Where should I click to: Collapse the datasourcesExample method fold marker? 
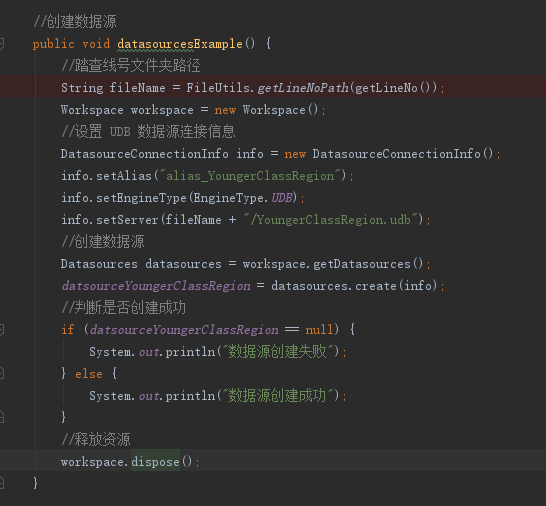(1, 44)
